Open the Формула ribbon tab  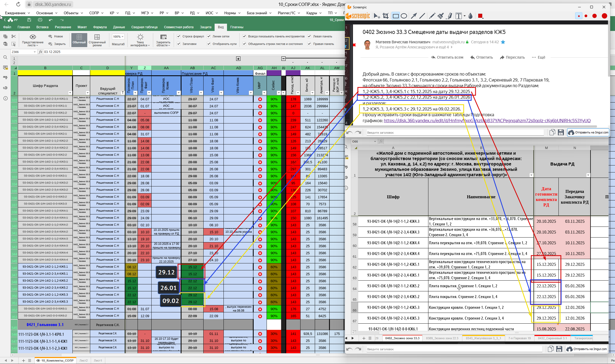point(100,27)
